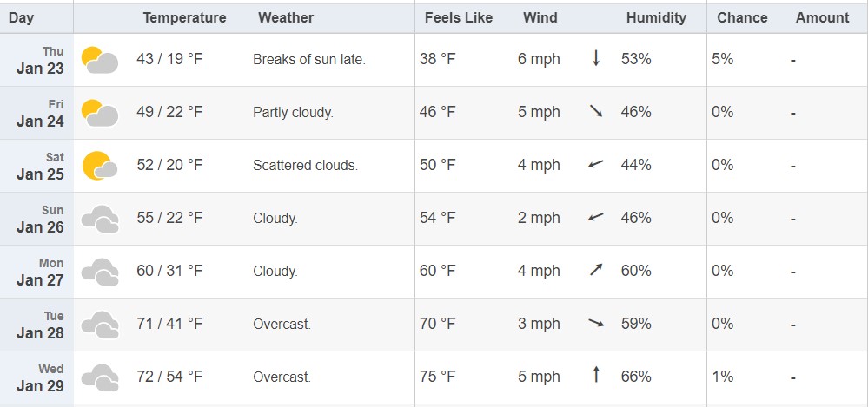
Task: Select the Sat Jan 25 day cell
Action: tap(36, 166)
